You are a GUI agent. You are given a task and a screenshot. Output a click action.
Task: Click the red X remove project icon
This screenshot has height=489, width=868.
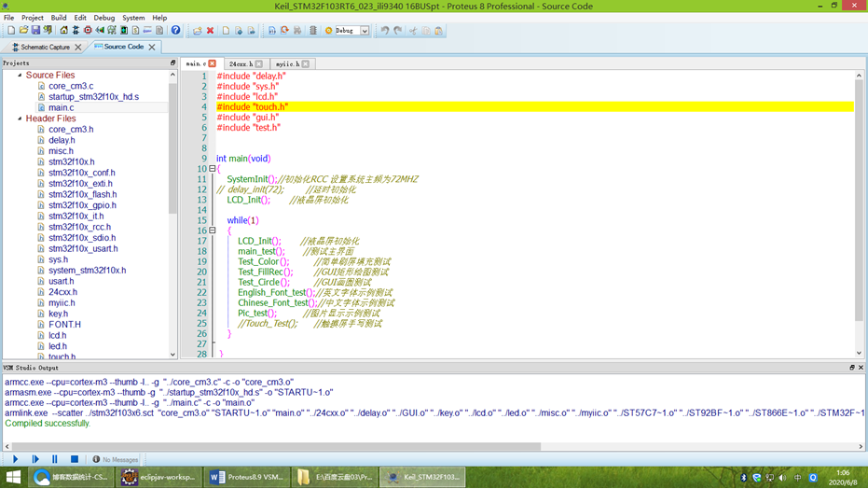coord(211,31)
